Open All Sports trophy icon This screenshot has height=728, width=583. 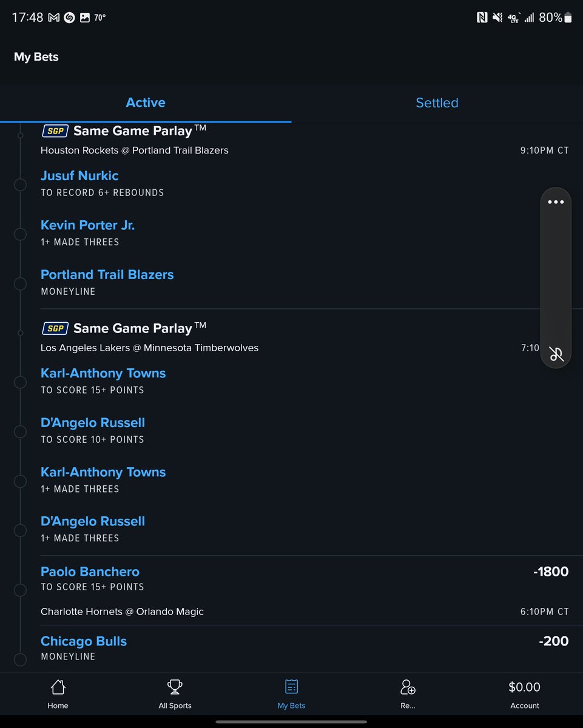pos(175,687)
